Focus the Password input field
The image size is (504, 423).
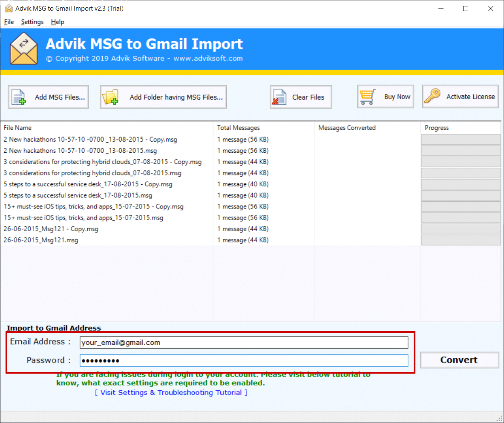point(244,360)
